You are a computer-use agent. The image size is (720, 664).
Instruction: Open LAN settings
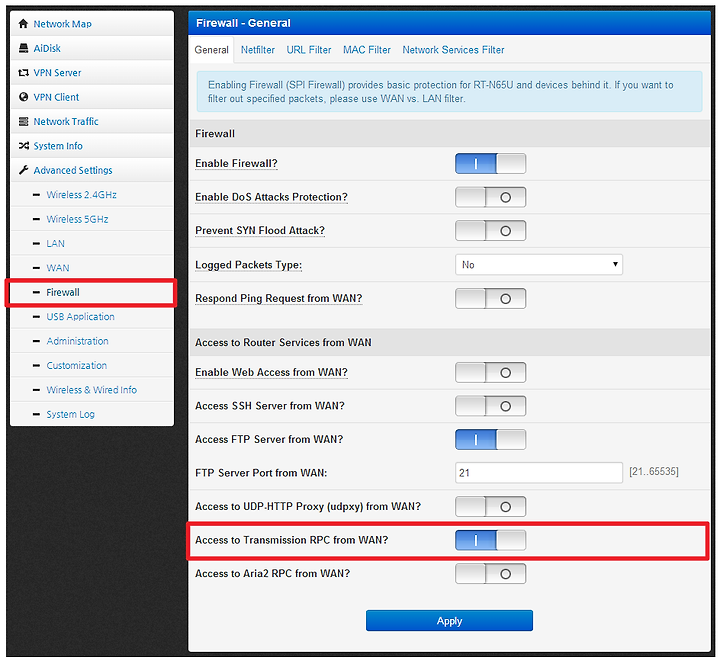click(56, 243)
